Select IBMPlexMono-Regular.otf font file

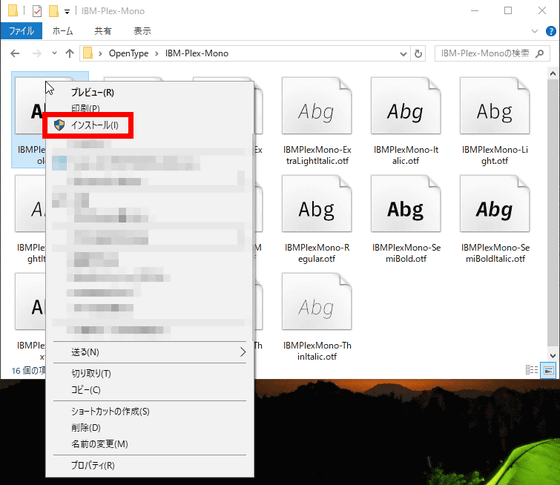tap(317, 219)
